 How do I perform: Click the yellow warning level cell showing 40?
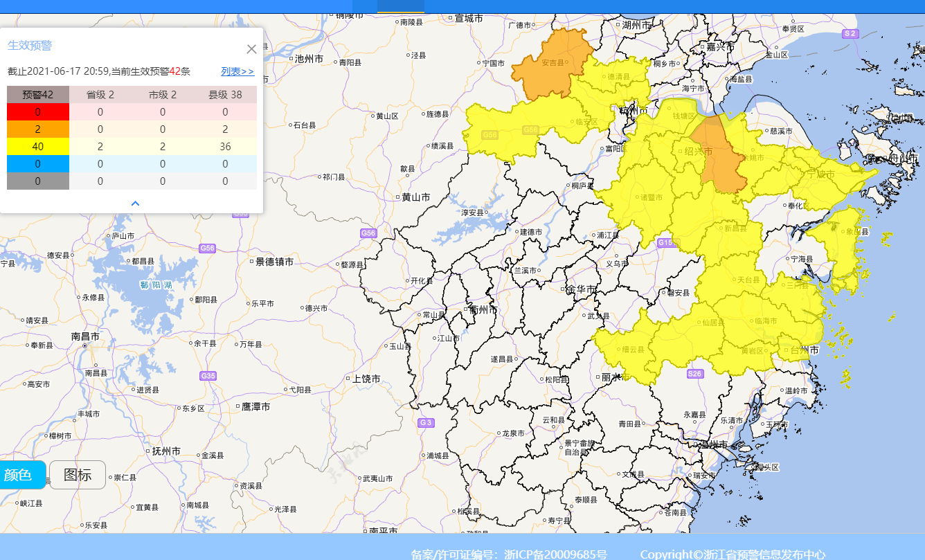38,147
